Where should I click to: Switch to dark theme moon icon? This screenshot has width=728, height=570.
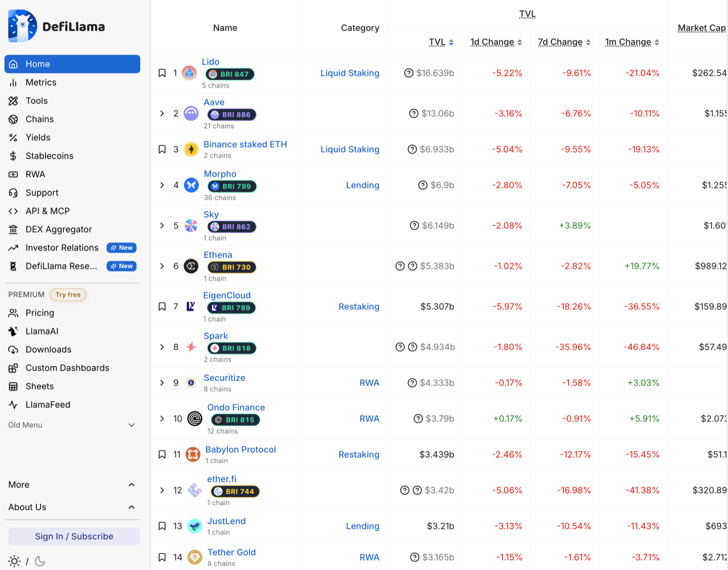coord(40,561)
